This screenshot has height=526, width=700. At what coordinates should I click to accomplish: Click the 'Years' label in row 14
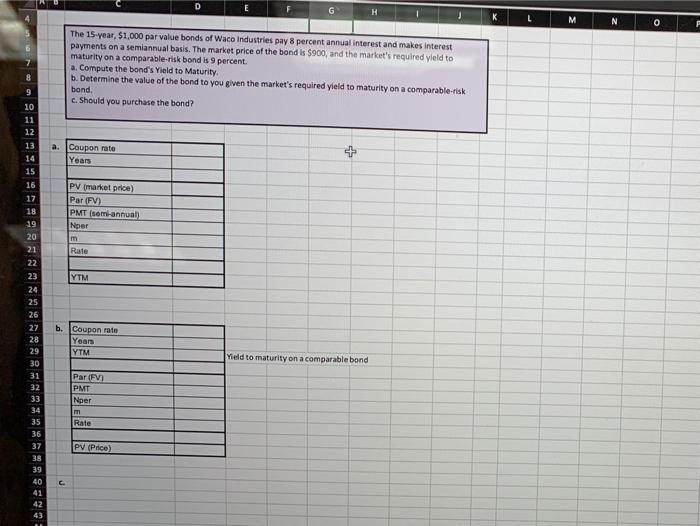80,160
